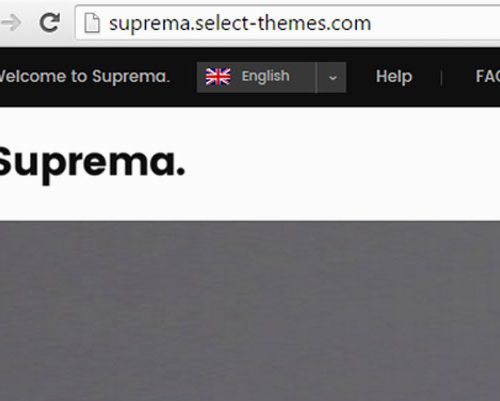Click the 'Welcome to Suprema.' text
Screen dimensions: 500x401
coord(85,76)
